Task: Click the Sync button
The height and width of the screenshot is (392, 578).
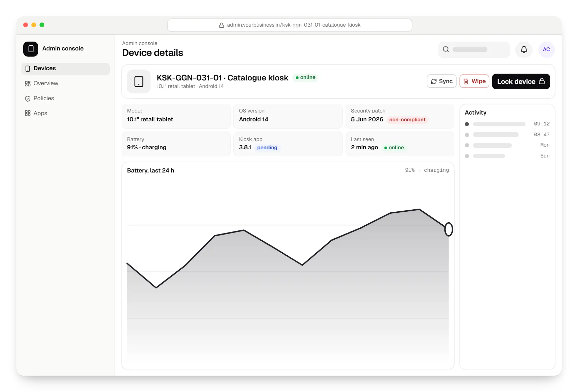Action: click(441, 81)
